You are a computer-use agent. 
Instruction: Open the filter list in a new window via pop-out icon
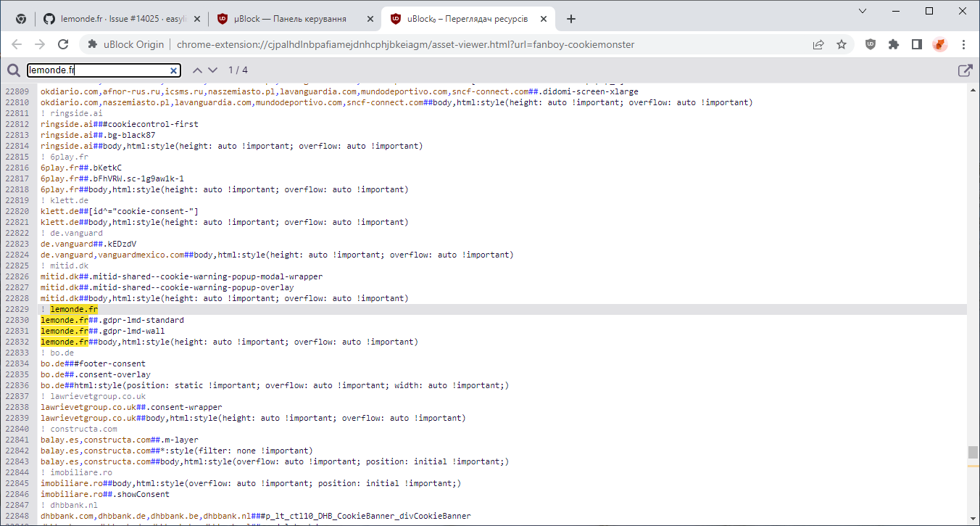965,70
